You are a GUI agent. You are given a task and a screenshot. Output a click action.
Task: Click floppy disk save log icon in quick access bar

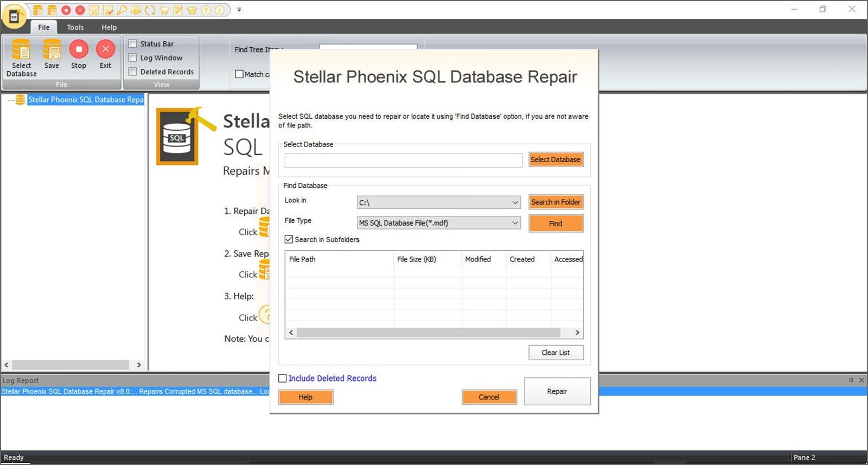pos(94,10)
